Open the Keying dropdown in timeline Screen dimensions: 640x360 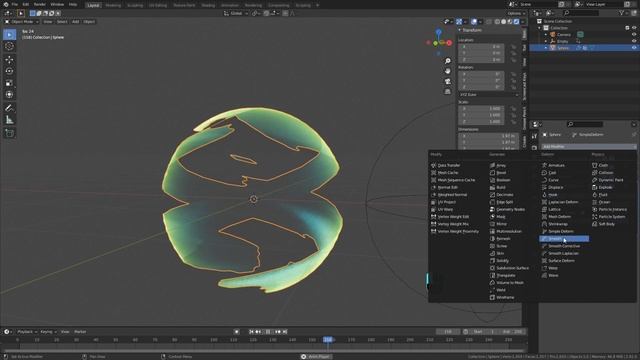point(48,332)
